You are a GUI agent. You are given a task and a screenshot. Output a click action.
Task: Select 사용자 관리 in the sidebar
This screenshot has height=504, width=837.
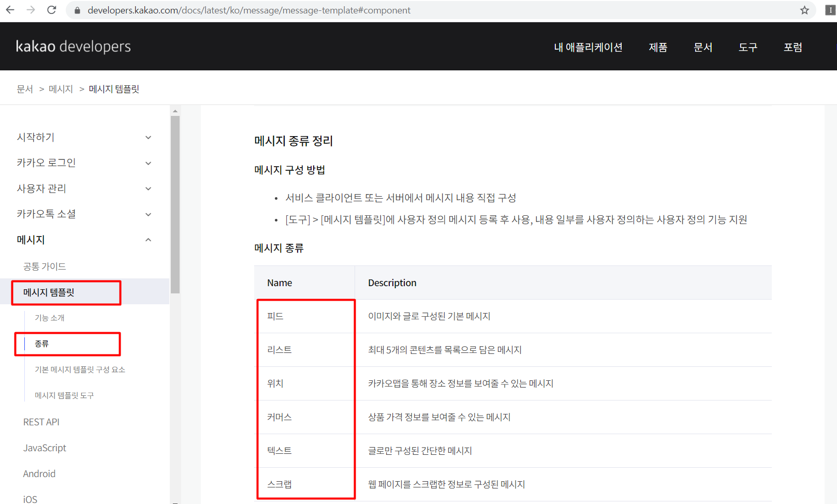[x=41, y=188]
